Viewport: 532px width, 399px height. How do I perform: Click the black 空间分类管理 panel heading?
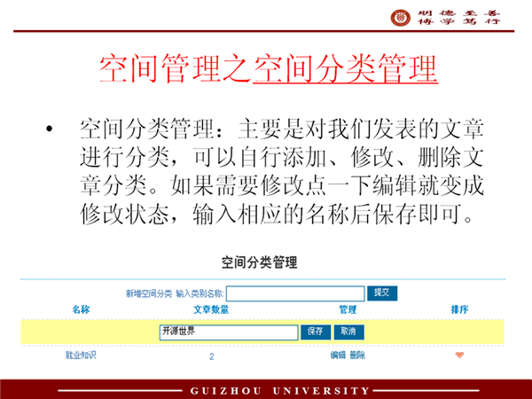259,263
